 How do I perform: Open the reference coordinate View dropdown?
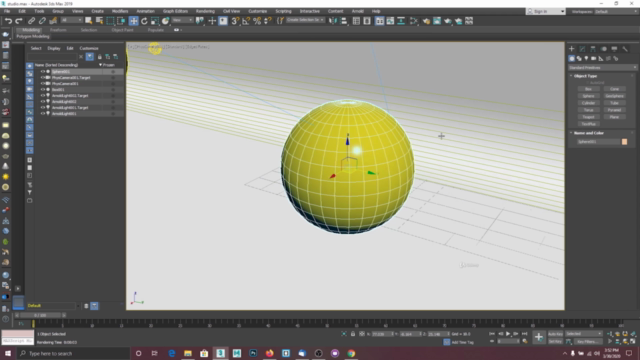(182, 20)
